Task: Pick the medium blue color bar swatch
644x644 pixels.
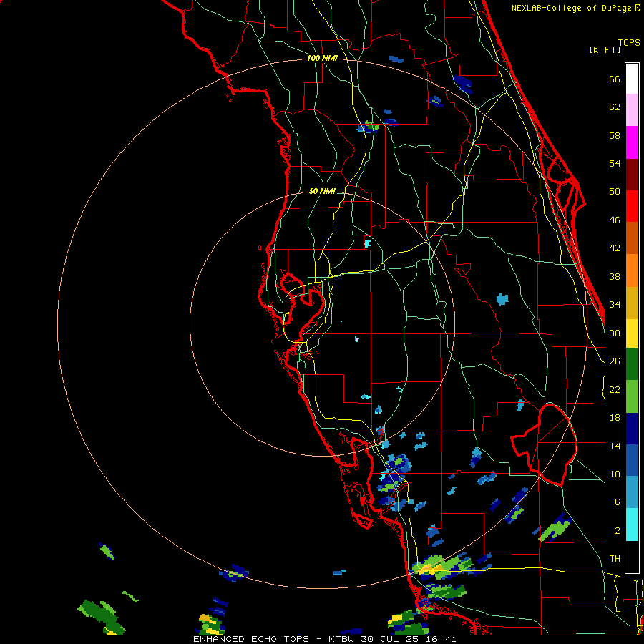Action: (x=632, y=460)
